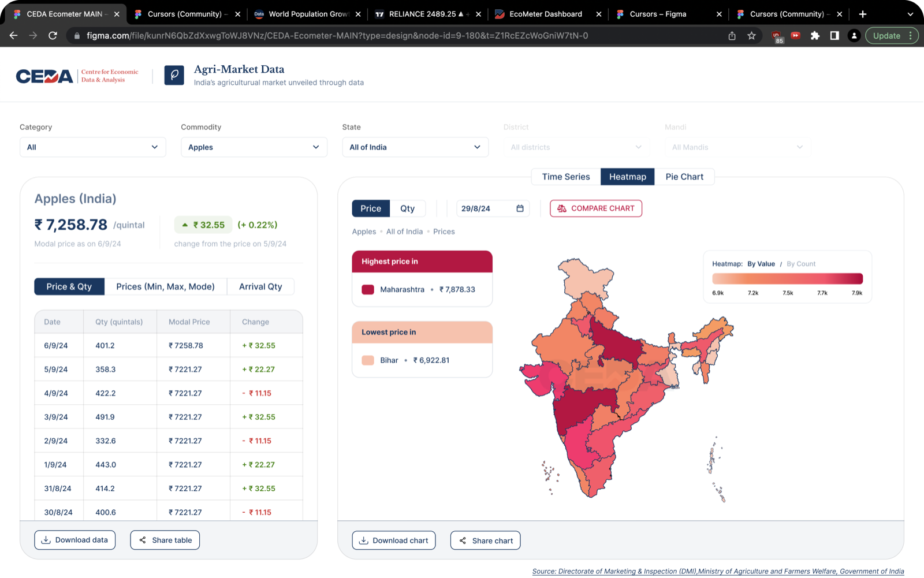This screenshot has height=578, width=924.
Task: Select the Arrival Qty tab
Action: pos(260,286)
